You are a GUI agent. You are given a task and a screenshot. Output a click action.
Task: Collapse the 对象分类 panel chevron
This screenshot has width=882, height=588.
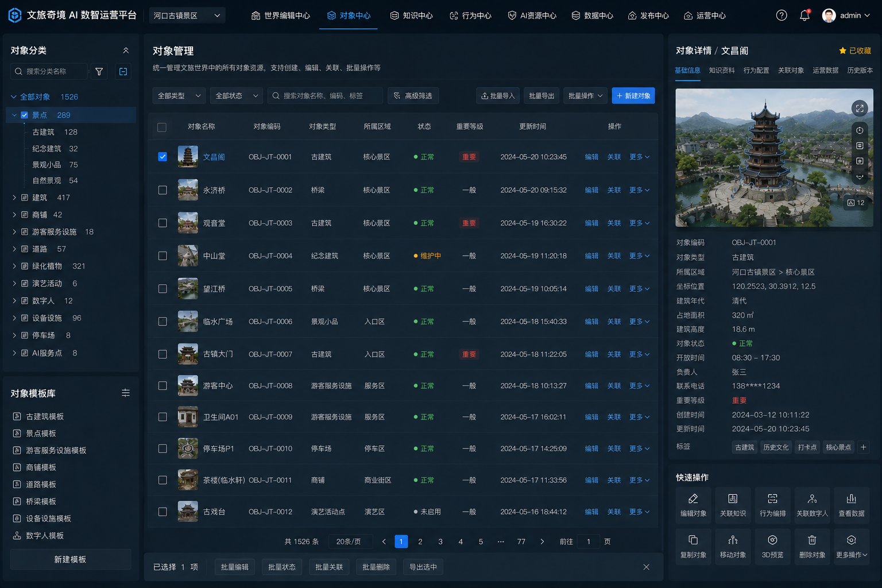coord(126,51)
